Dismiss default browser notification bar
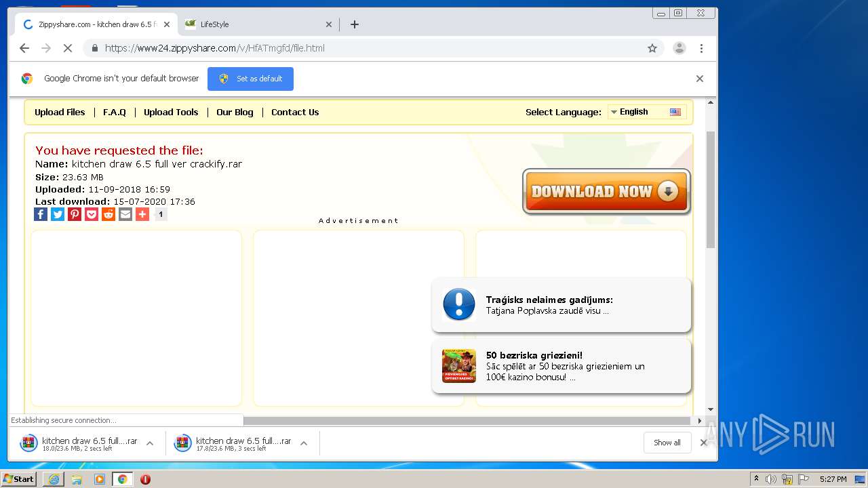This screenshot has height=488, width=868. (x=700, y=79)
